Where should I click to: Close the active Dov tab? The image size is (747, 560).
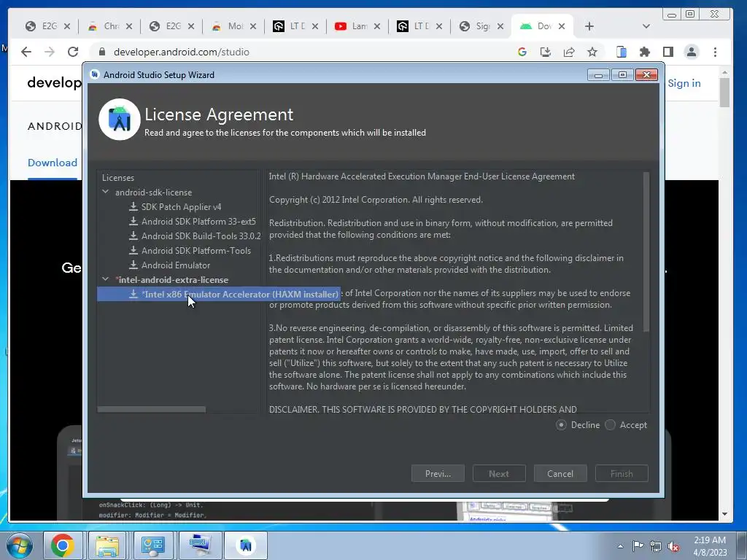pyautogui.click(x=562, y=26)
